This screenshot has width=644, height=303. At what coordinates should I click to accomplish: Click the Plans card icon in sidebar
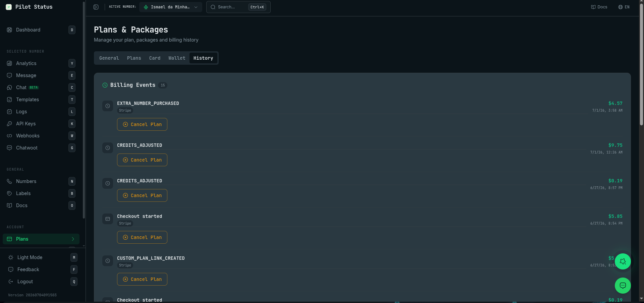point(9,239)
